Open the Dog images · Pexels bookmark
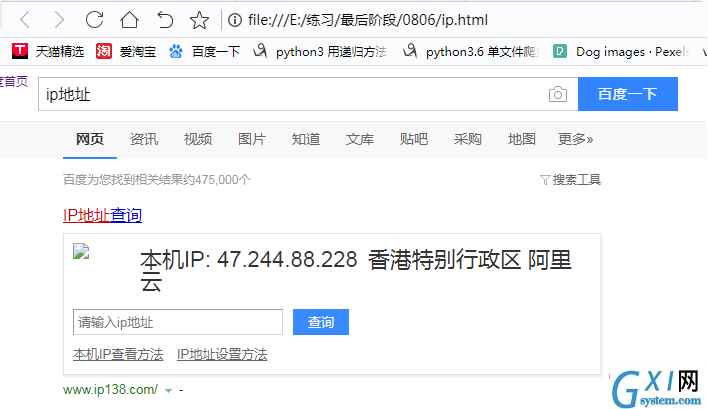Viewport: 708px width, 409px height. click(621, 51)
